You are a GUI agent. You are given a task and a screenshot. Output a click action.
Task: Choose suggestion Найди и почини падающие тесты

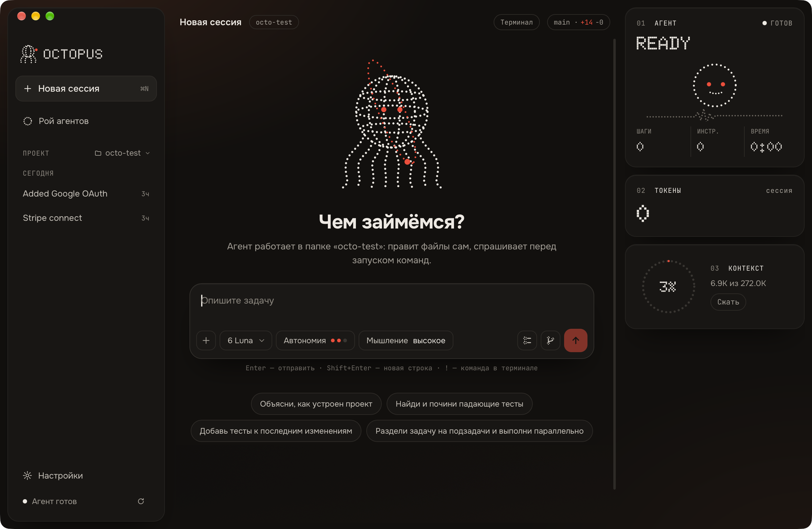click(459, 404)
